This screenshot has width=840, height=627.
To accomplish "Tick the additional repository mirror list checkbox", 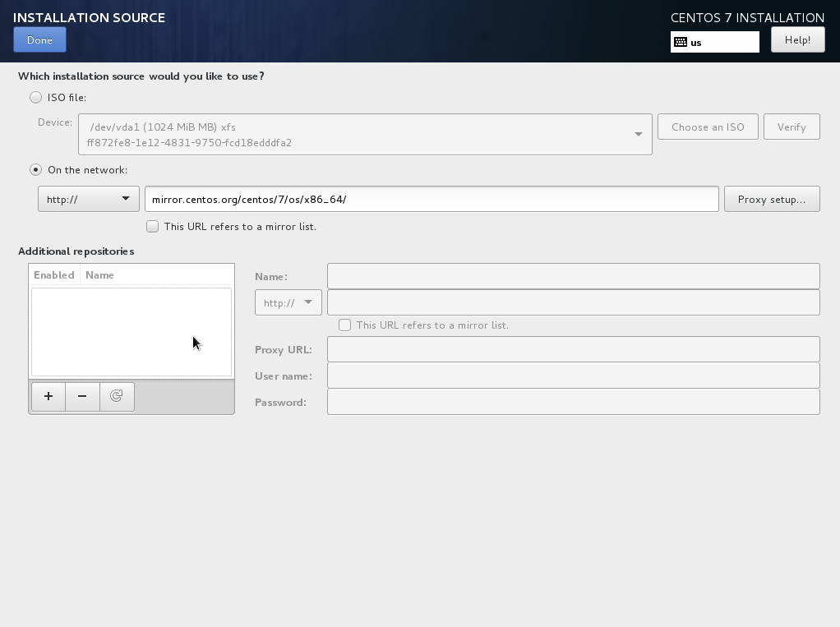I will (345, 325).
